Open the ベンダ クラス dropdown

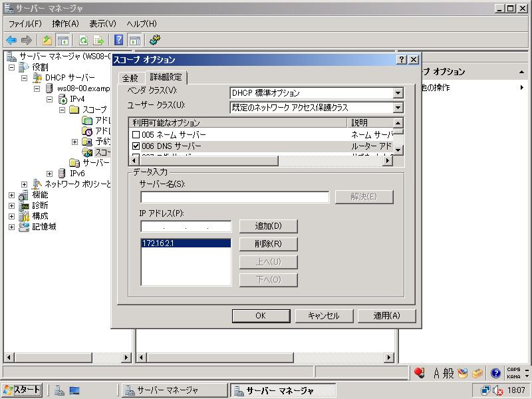point(398,93)
